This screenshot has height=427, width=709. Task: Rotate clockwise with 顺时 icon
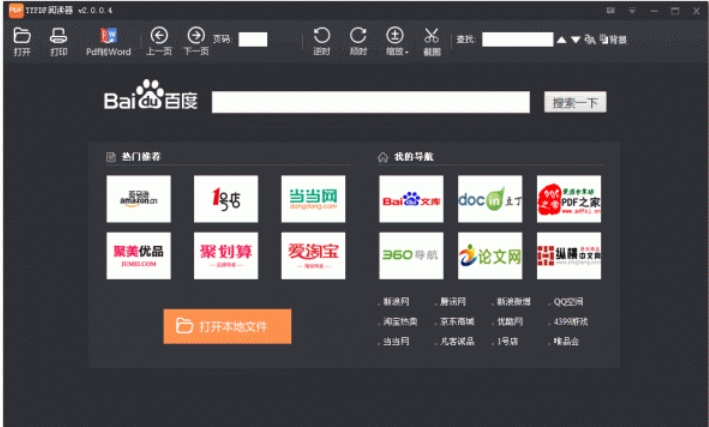pyautogui.click(x=358, y=42)
